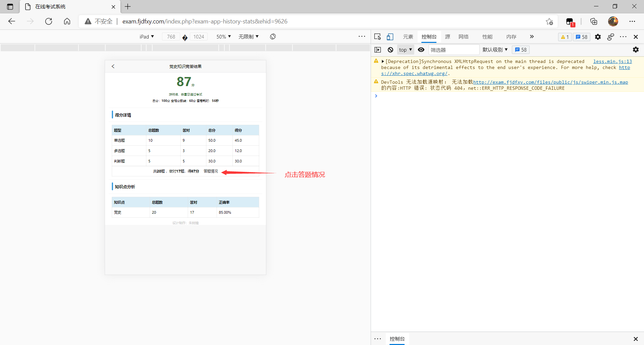Open more device toolbar options
This screenshot has width=644, height=345.
362,37
